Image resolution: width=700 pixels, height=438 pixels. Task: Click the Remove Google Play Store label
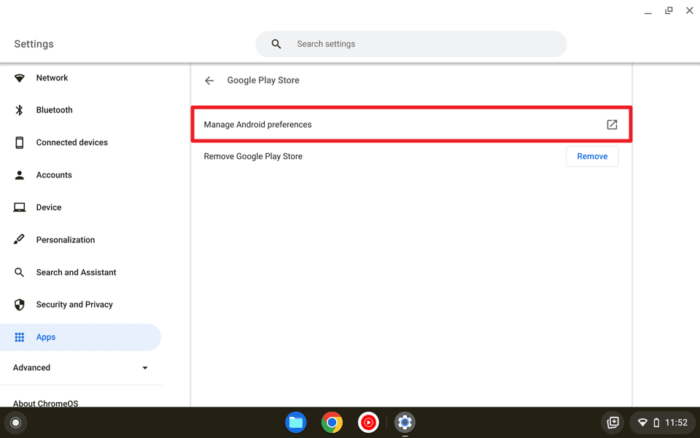[x=253, y=156]
